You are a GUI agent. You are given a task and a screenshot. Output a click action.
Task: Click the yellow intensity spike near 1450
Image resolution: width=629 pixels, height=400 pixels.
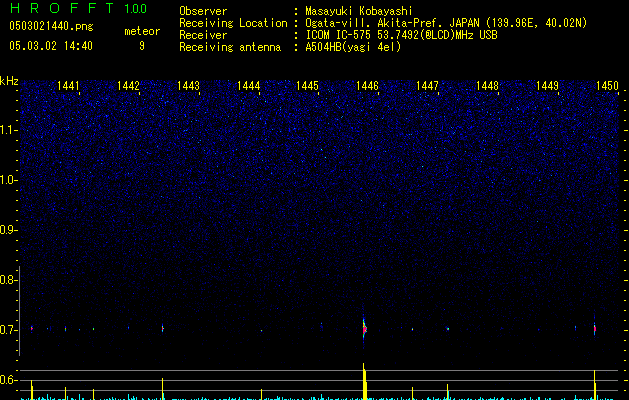pyautogui.click(x=595, y=384)
